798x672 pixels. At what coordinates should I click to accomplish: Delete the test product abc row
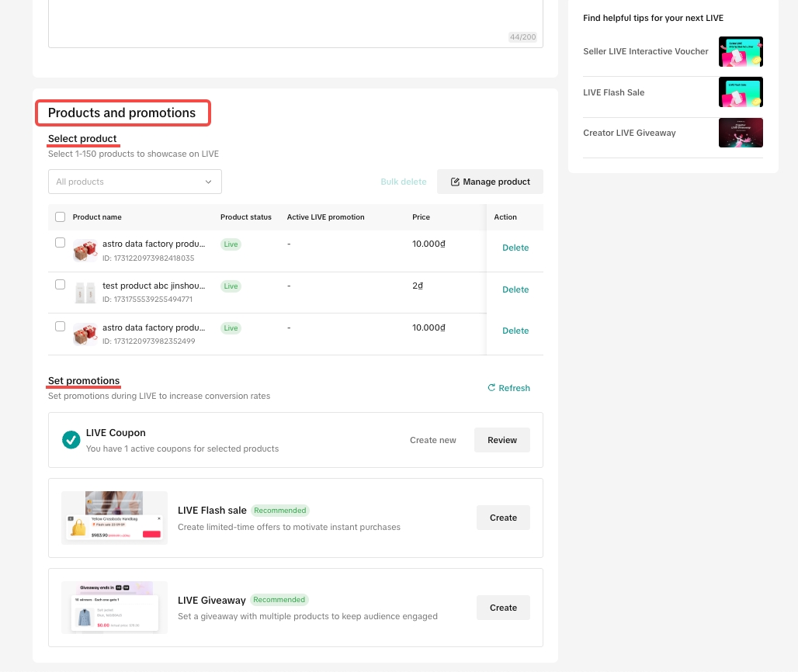coord(515,289)
